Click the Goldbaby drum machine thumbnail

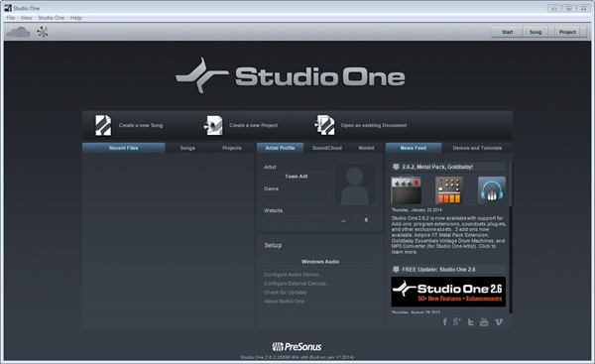449,190
